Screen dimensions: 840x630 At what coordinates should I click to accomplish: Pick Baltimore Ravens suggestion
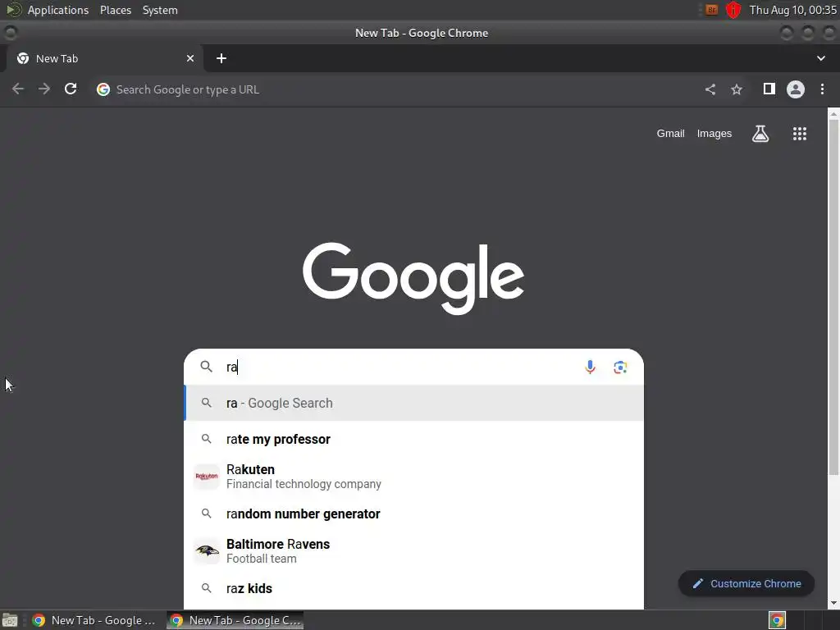pyautogui.click(x=413, y=550)
